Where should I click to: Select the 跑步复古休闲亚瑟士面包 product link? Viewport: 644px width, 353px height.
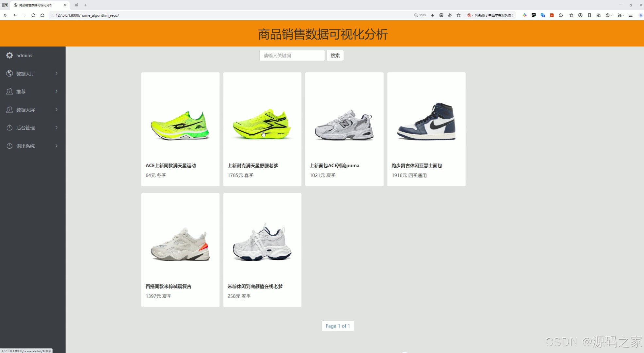416,165
